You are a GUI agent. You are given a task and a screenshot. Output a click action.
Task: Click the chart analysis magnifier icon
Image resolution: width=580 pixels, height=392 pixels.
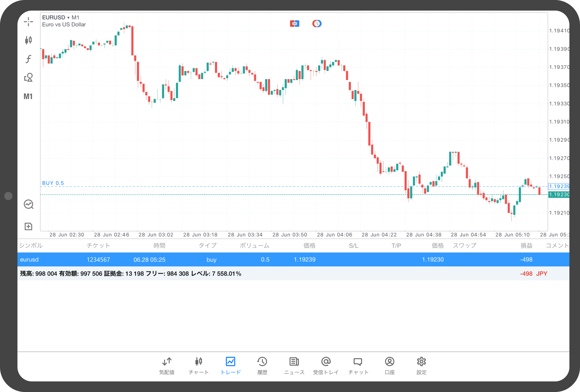pyautogui.click(x=29, y=204)
